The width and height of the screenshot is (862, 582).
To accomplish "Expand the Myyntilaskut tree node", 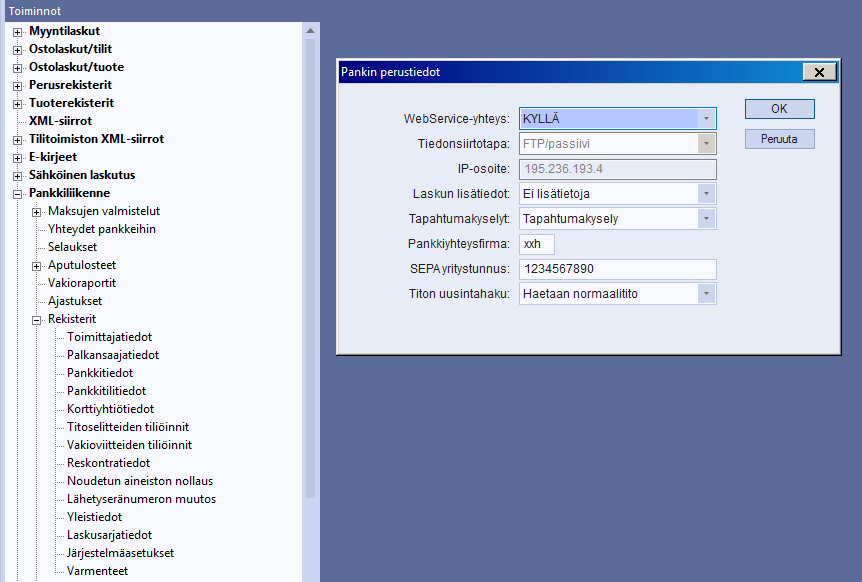I will 17,31.
